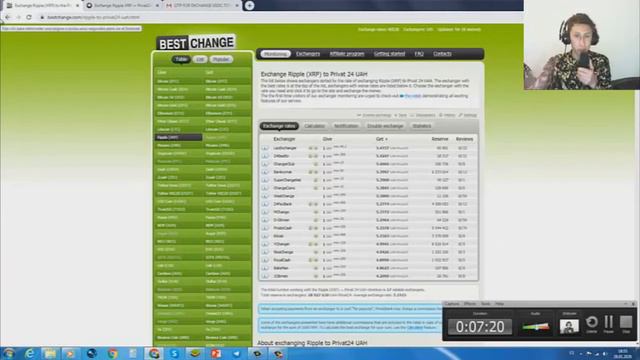Open recorder Tools menu
This screenshot has height=360, width=640.
485,304
